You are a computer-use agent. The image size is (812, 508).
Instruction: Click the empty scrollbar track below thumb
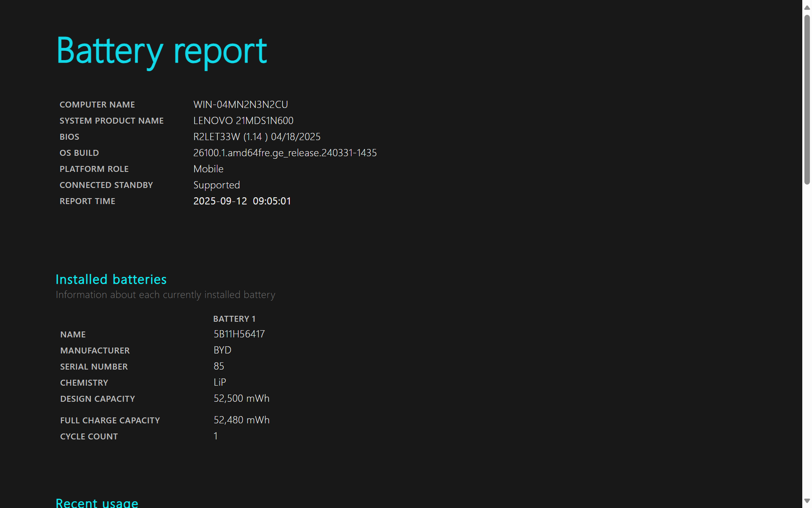(807, 339)
